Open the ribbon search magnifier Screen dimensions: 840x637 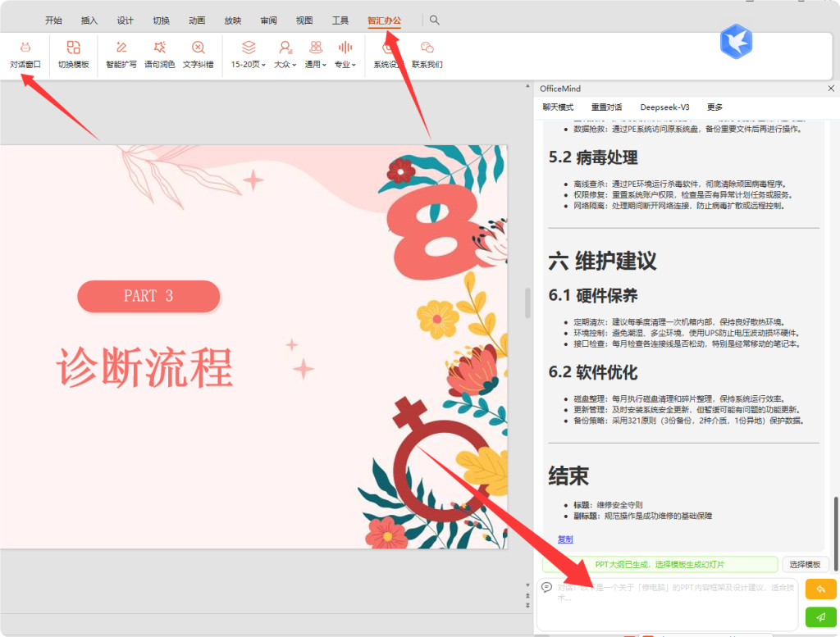tap(434, 20)
